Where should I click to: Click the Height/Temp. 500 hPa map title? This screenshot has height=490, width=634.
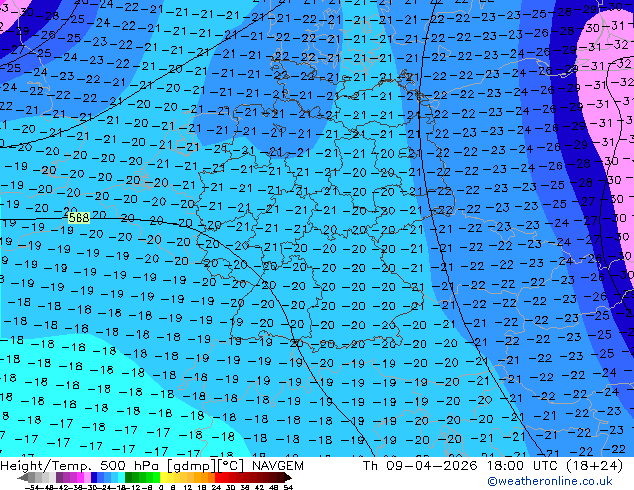[81, 466]
